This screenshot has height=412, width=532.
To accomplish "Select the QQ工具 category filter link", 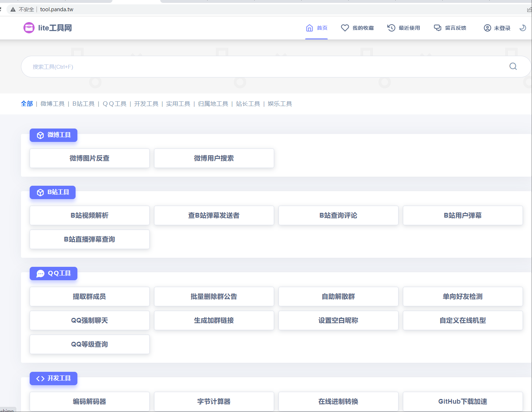I will tap(115, 104).
